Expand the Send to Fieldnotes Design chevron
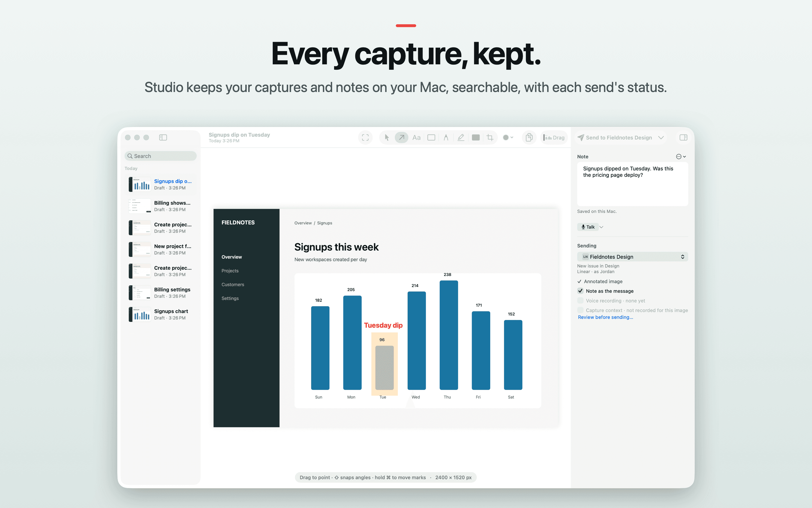812x508 pixels. pos(661,137)
